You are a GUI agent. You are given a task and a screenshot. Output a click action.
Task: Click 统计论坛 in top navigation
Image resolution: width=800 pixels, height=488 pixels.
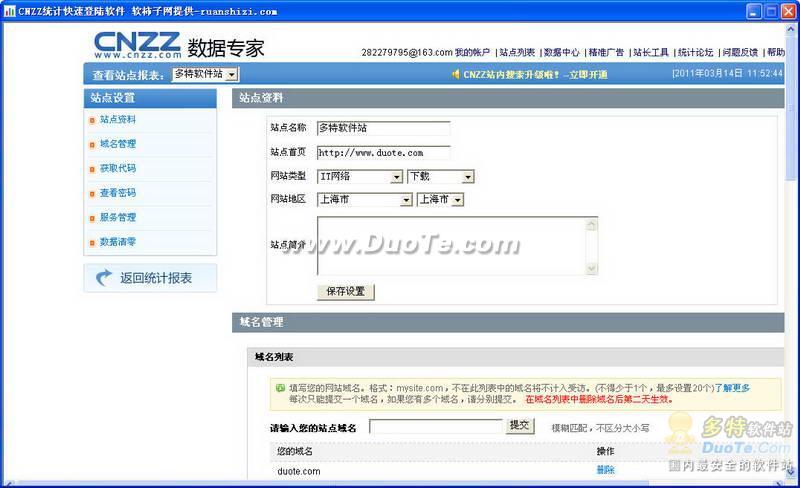coord(695,52)
